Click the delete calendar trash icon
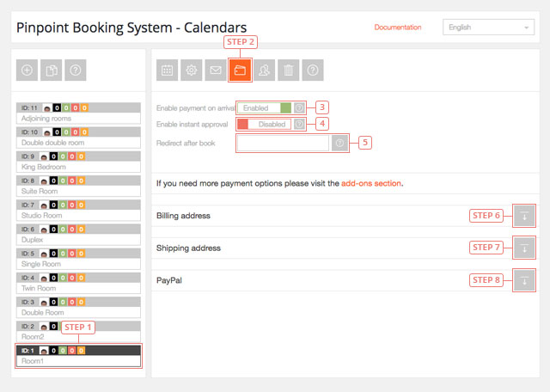This screenshot has height=392, width=550. [290, 71]
